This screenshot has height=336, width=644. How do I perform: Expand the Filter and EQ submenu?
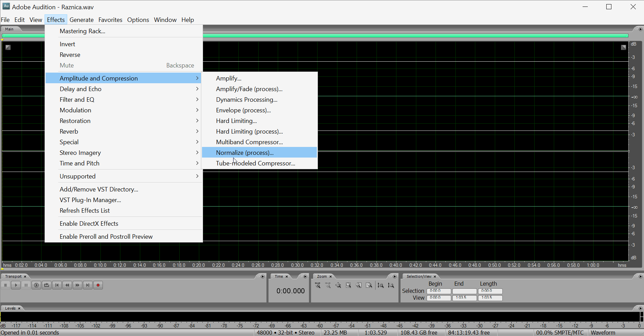(x=124, y=100)
